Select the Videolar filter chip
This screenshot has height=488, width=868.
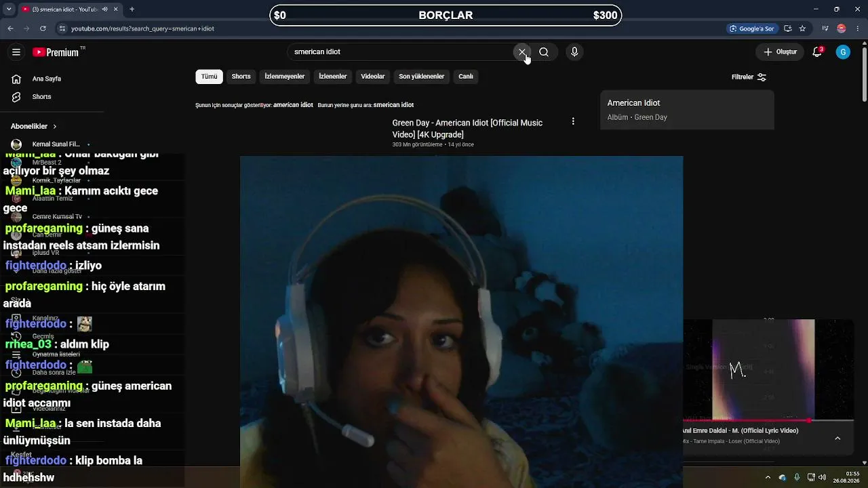point(372,77)
